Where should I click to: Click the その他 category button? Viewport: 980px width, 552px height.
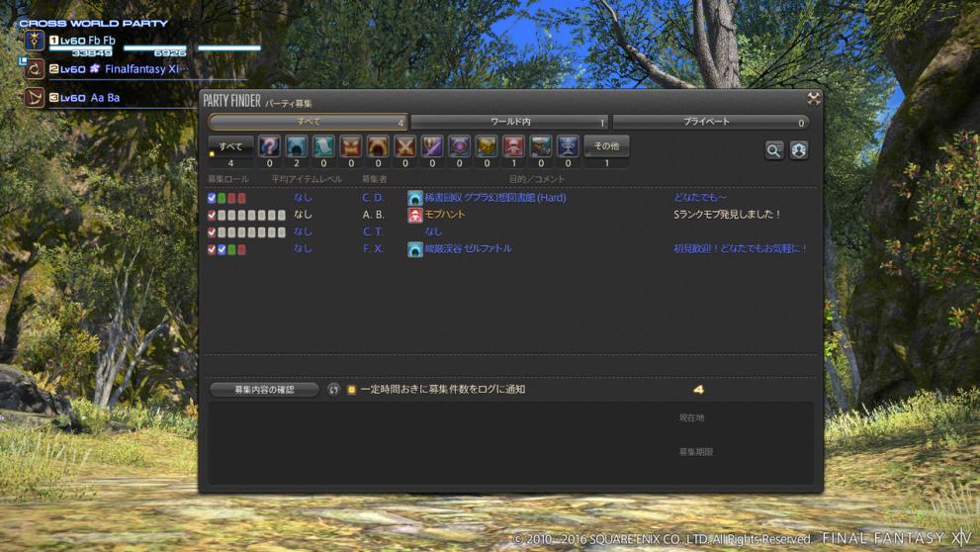pos(606,146)
